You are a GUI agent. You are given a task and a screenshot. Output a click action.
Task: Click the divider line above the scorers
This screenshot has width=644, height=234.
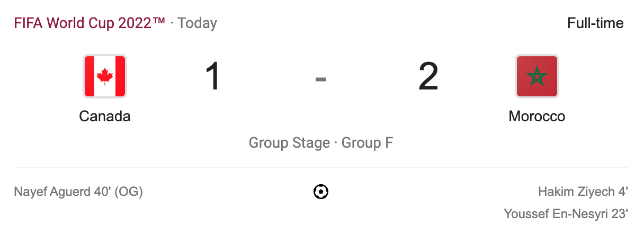coord(321,168)
